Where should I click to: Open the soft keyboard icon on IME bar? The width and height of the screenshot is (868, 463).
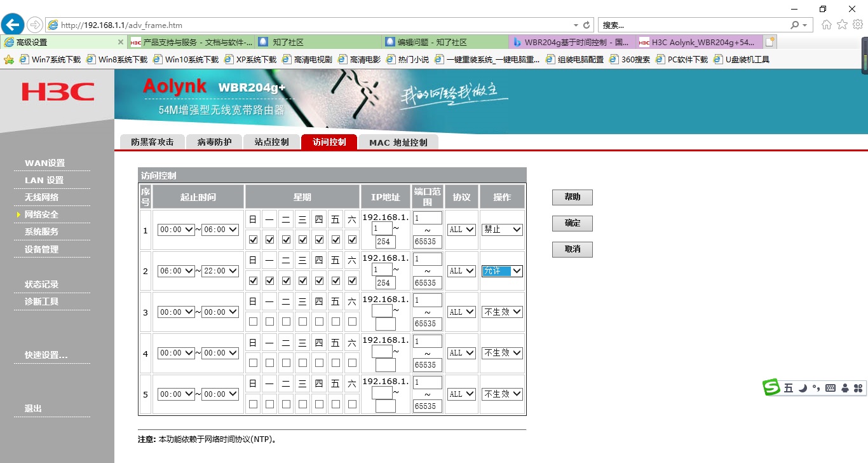coord(831,388)
